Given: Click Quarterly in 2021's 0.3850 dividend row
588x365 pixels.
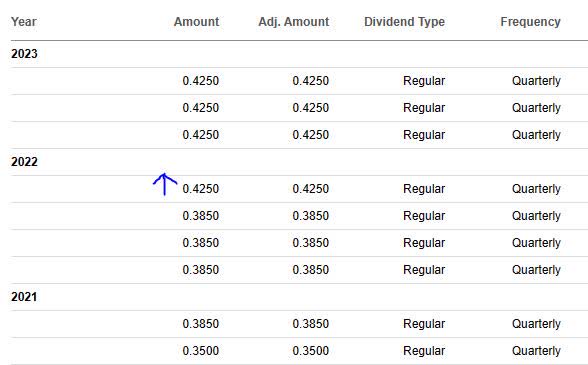Looking at the screenshot, I should [x=536, y=324].
